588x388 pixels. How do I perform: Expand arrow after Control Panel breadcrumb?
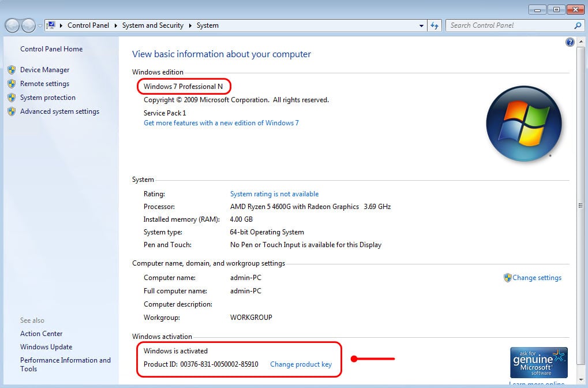(x=115, y=25)
